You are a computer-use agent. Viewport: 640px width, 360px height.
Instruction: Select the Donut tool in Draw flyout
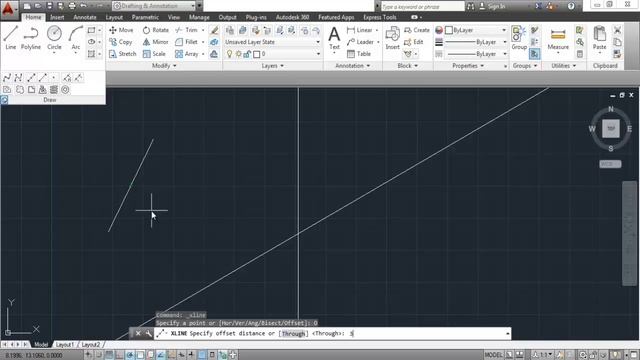(65, 90)
